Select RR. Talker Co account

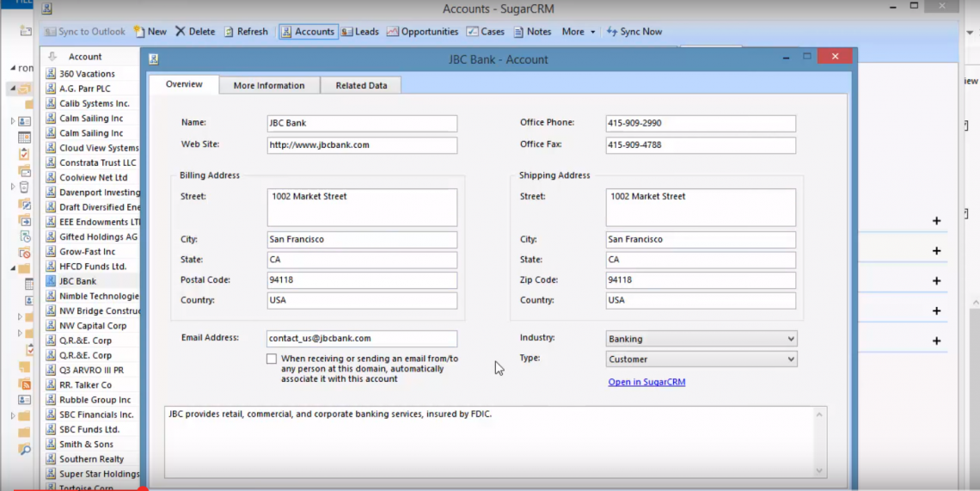[x=85, y=384]
